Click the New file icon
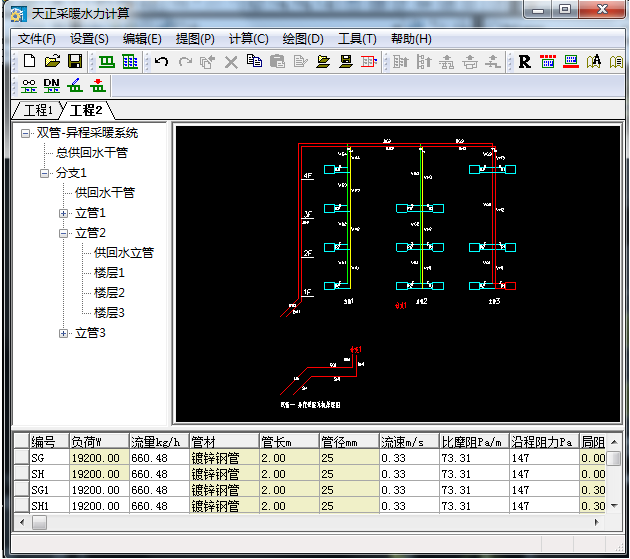The width and height of the screenshot is (630, 559). pos(30,61)
